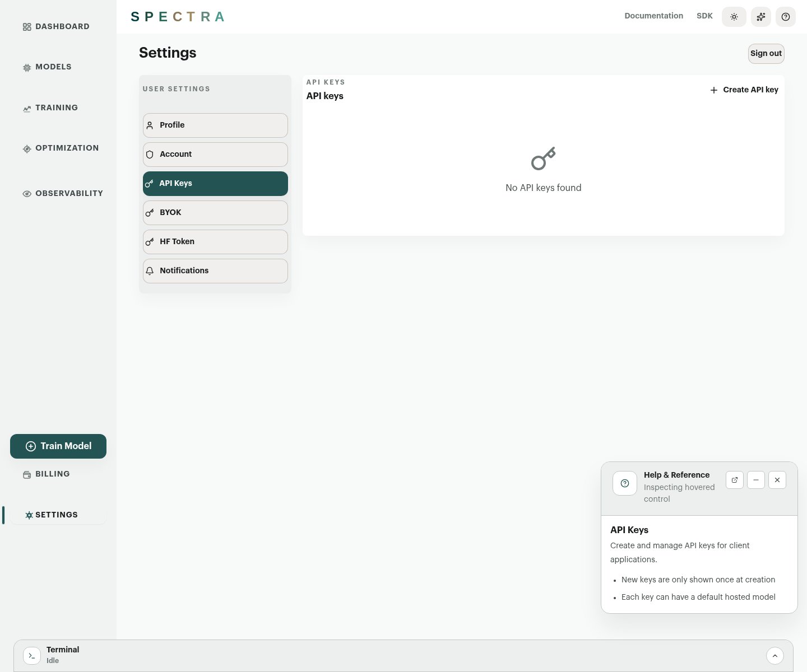Click the top-bar help question icon
Screen dimensions: 807x672
(x=786, y=17)
